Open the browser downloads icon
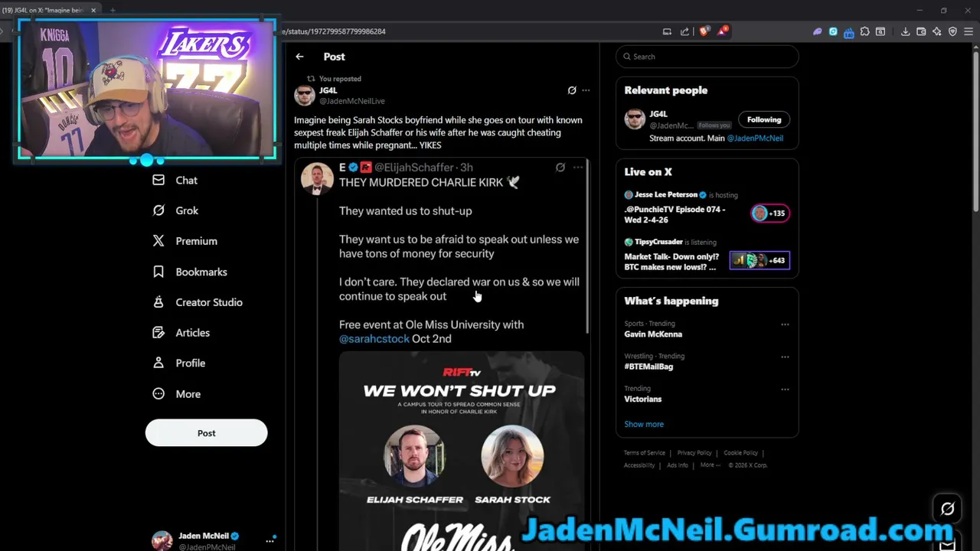 pos(905,31)
